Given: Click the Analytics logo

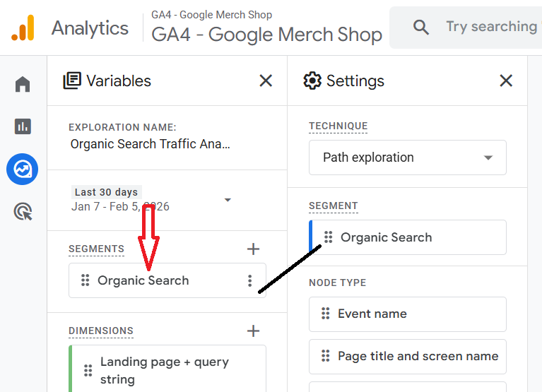Looking at the screenshot, I should 23,28.
